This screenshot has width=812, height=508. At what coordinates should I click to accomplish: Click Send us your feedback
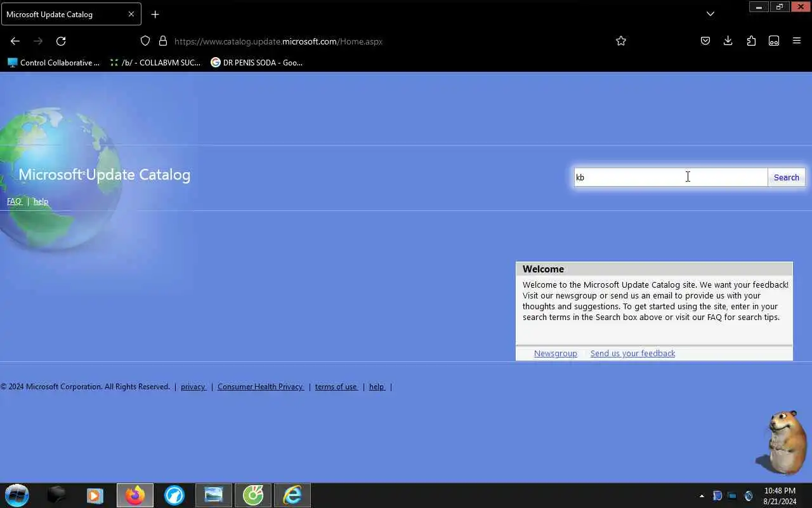point(632,353)
